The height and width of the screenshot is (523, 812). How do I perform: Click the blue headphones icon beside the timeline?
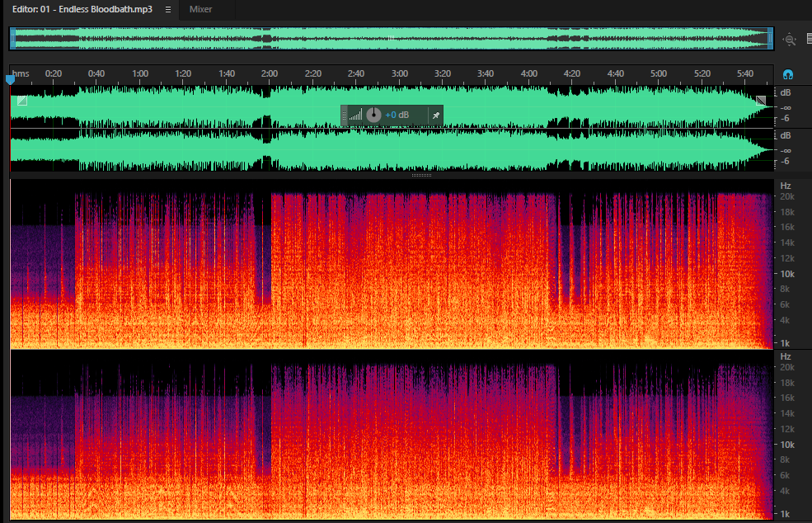pyautogui.click(x=787, y=74)
